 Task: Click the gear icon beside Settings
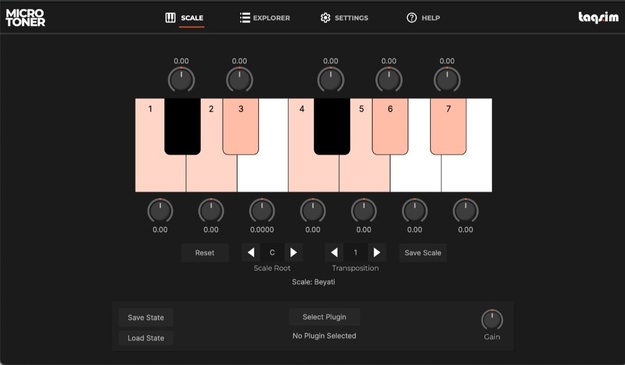[x=326, y=18]
